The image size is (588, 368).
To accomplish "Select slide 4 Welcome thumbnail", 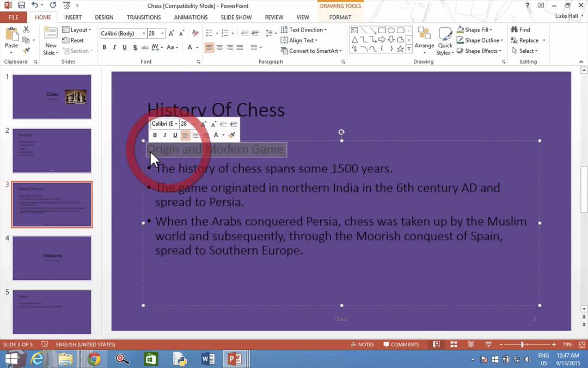I will [52, 258].
